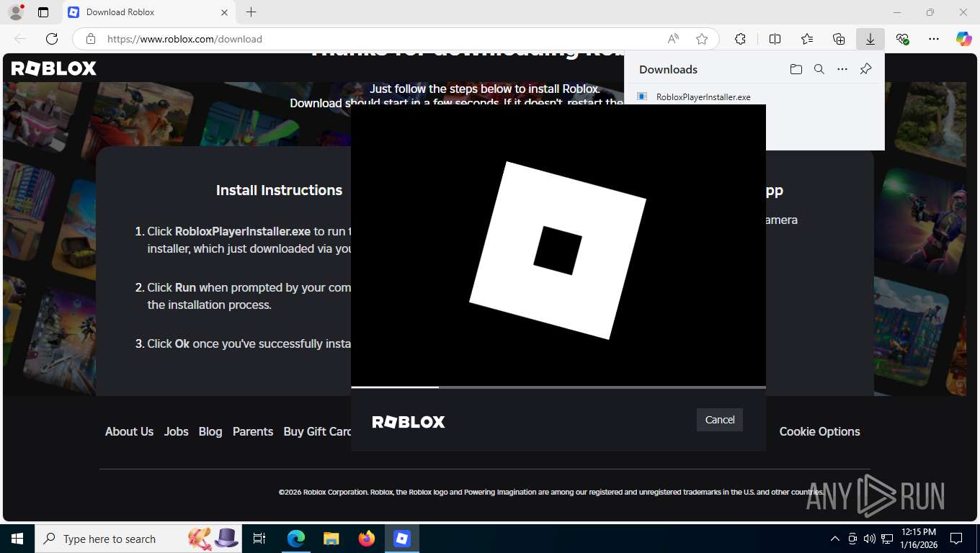Go back to the previous page

[20, 39]
